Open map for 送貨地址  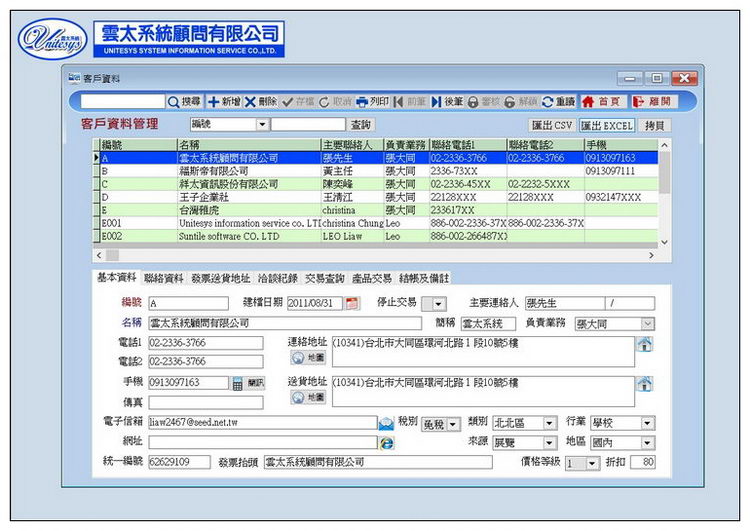pos(308,397)
